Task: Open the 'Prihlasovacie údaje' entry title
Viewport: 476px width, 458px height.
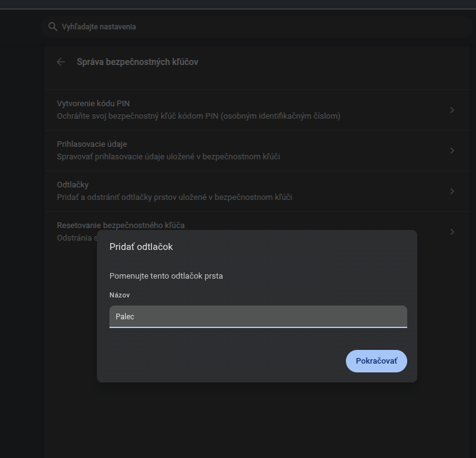Action: (x=92, y=144)
